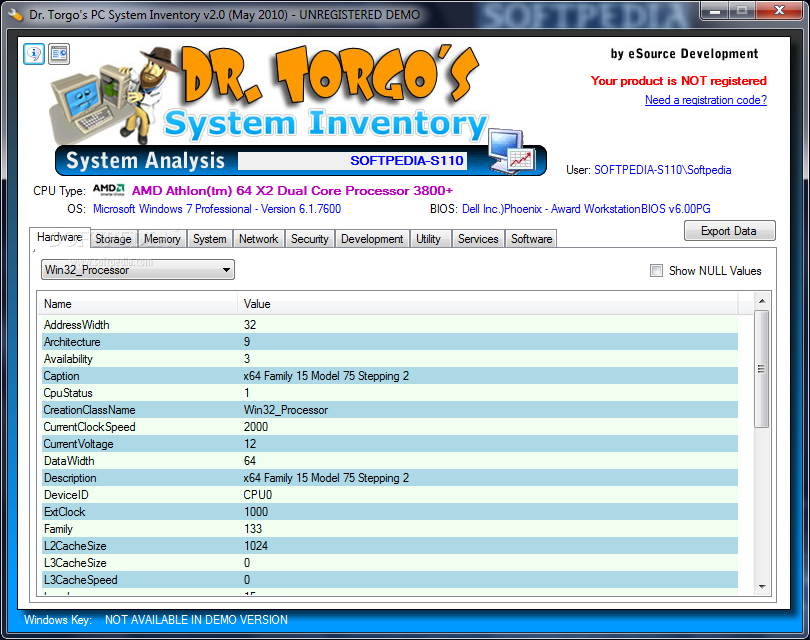Viewport: 810px width, 640px height.
Task: Select the Availability row
Action: pyautogui.click(x=388, y=358)
